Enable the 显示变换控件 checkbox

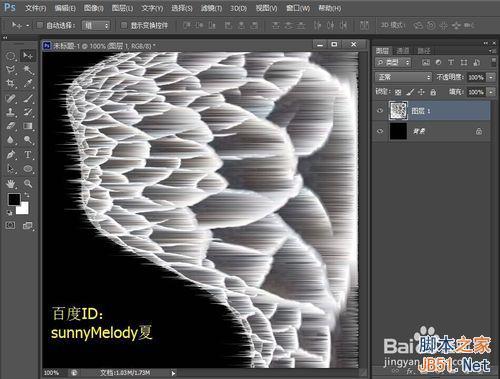(x=124, y=25)
